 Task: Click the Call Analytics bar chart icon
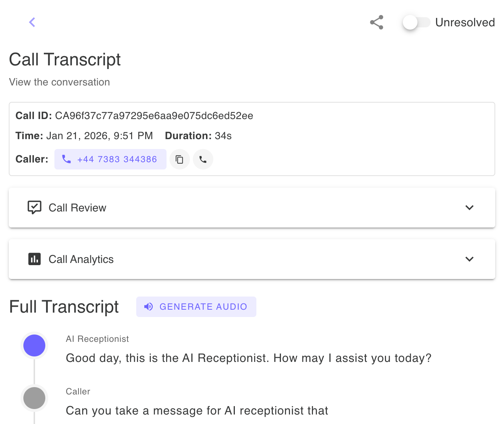[34, 259]
